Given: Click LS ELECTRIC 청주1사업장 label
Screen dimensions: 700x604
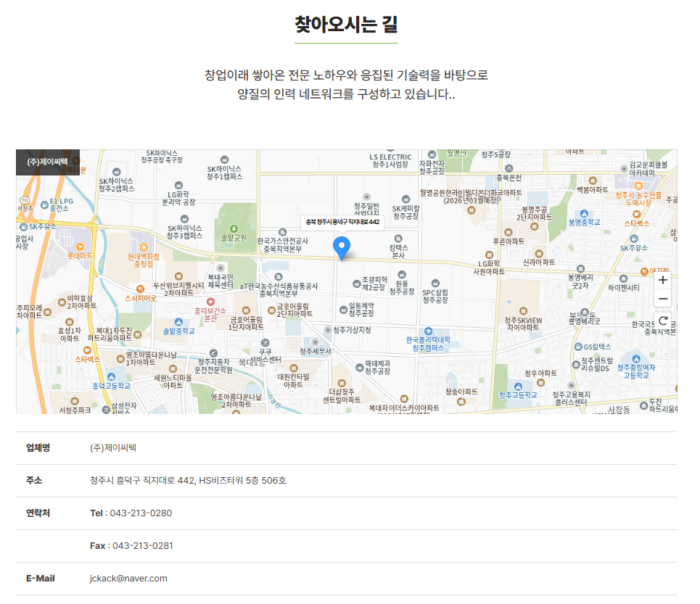Looking at the screenshot, I should pyautogui.click(x=390, y=160).
